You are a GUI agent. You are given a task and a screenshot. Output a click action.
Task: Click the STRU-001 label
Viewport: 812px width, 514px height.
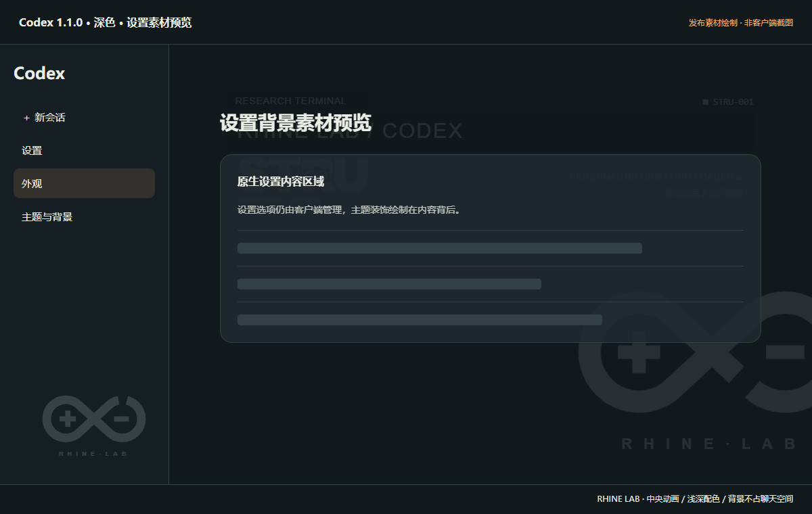point(728,102)
